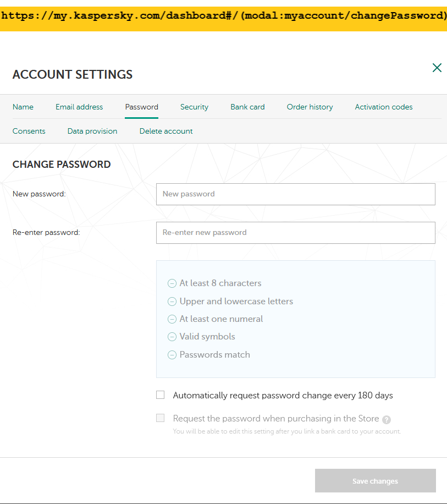
Task: Select the Password tab
Action: coord(141,107)
